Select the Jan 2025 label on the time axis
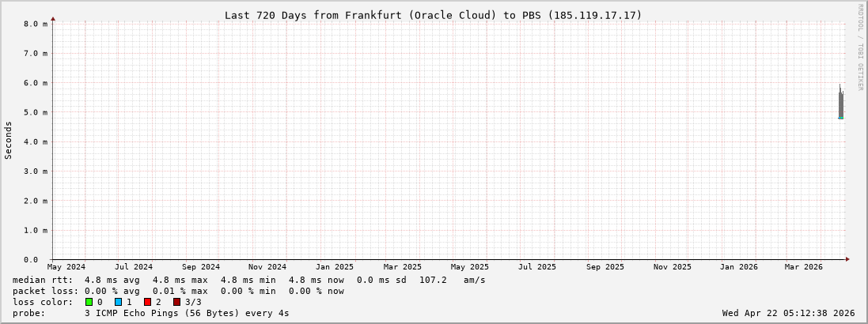Screen dimensions: 868x324 tap(335, 267)
